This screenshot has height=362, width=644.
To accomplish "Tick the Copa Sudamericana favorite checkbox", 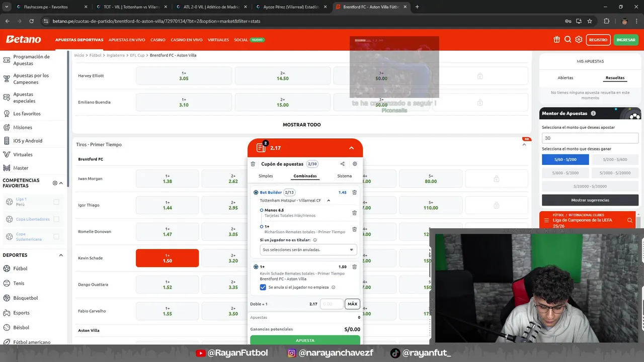I will pyautogui.click(x=56, y=237).
